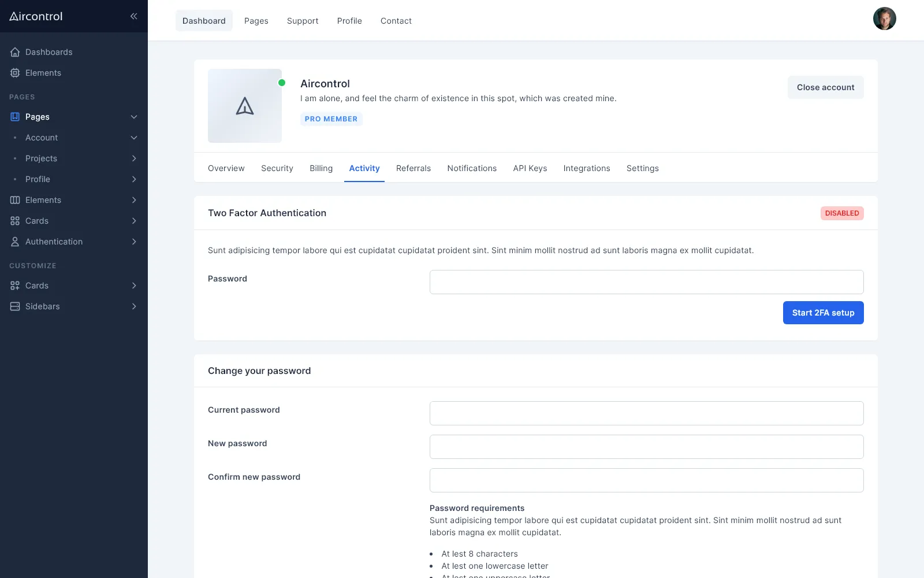Expand the Authentication menu chevron
This screenshot has height=578, width=924.
tap(134, 242)
